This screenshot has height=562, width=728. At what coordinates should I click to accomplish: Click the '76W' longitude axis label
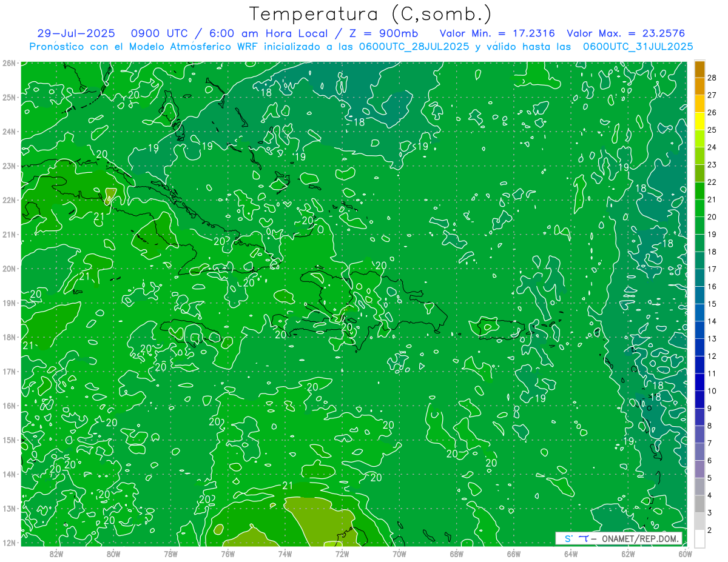227,553
